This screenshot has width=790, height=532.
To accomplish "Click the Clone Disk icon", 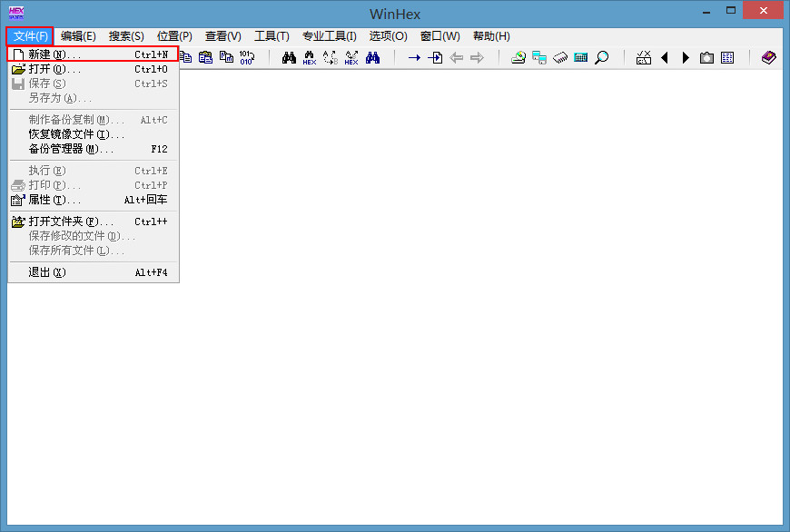I will click(x=539, y=57).
